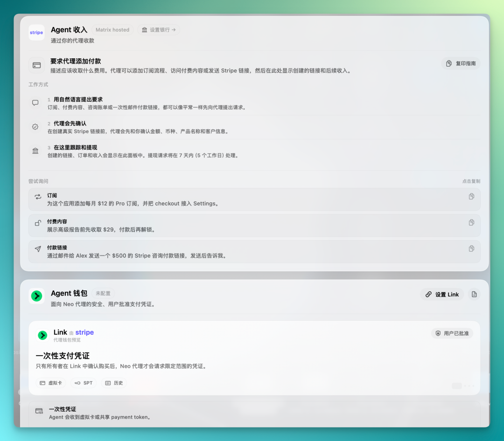Copy the 付费内容 prompt using its clipboard icon

471,222
